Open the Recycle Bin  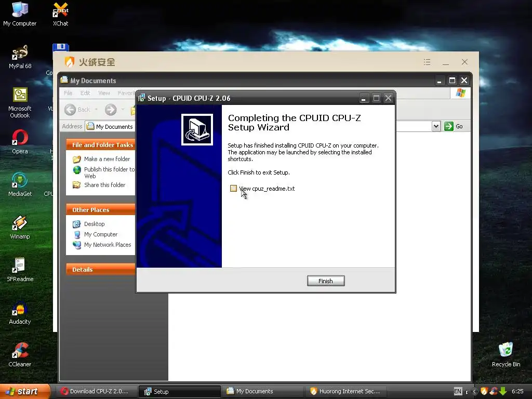point(506,355)
